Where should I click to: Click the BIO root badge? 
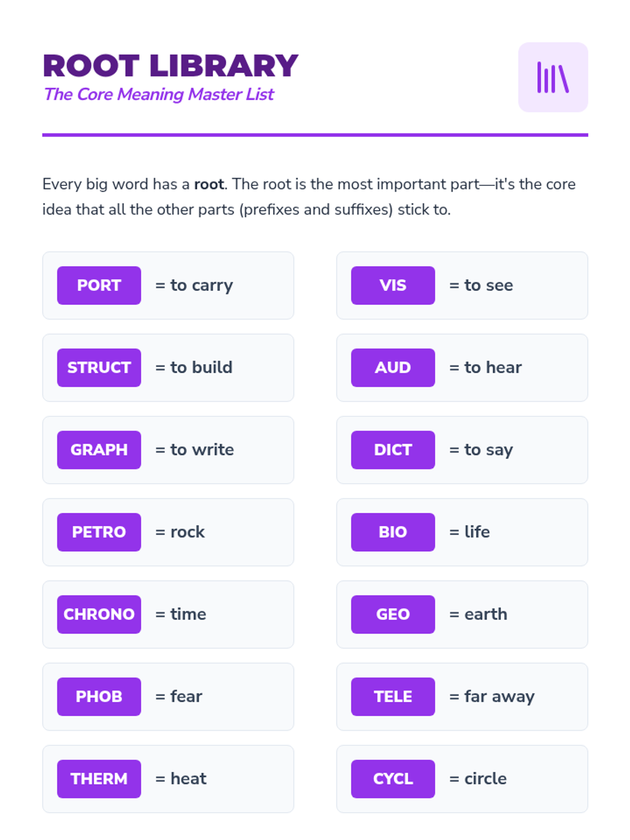[393, 532]
